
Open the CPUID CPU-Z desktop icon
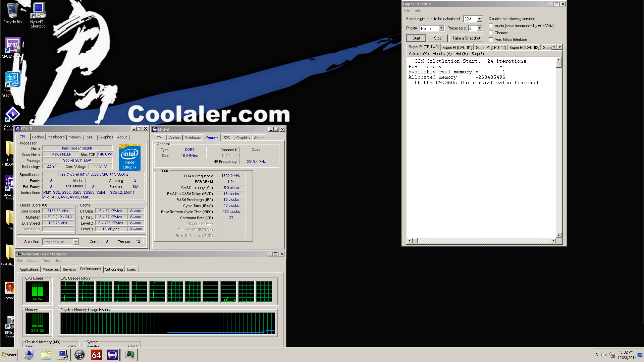click(12, 48)
